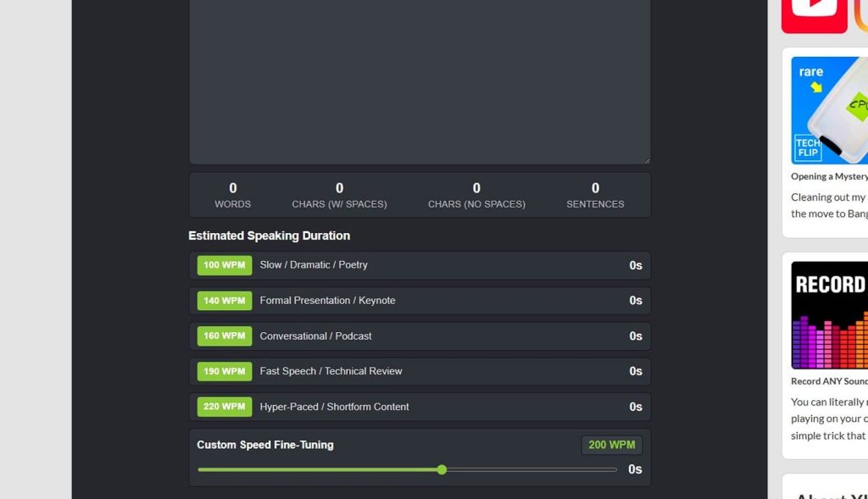Click the Hyper-Paced / Shortform Content label

click(x=334, y=407)
